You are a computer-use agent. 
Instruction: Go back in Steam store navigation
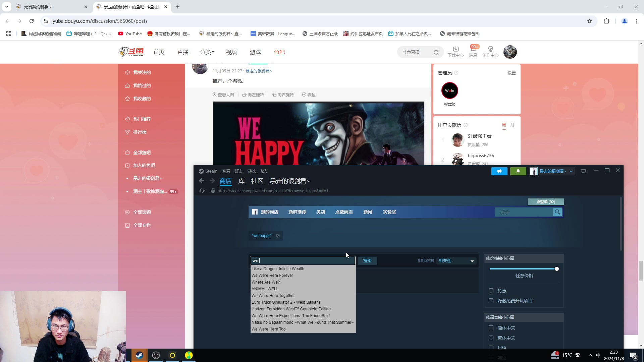coord(202,181)
